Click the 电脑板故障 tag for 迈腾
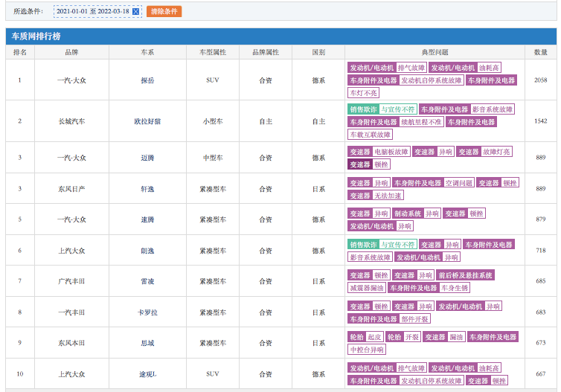Image resolution: width=561 pixels, height=392 pixels. [391, 152]
